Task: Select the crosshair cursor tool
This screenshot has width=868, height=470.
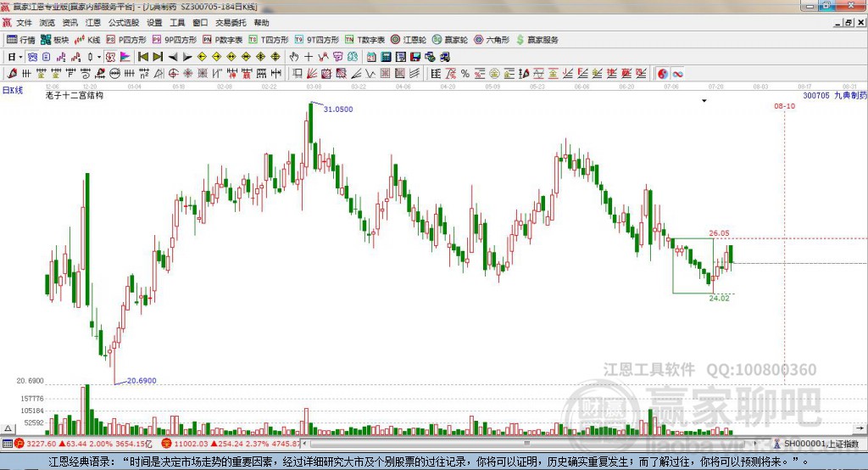Action: tap(309, 57)
